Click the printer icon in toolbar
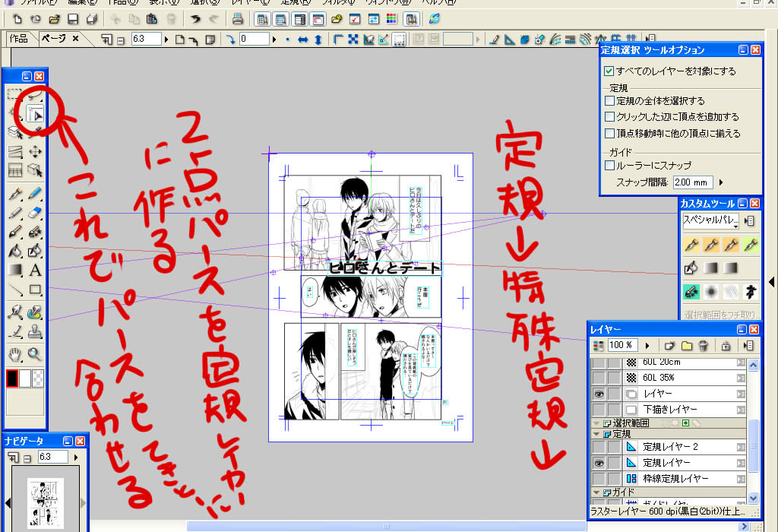The height and width of the screenshot is (532, 778). 238,19
